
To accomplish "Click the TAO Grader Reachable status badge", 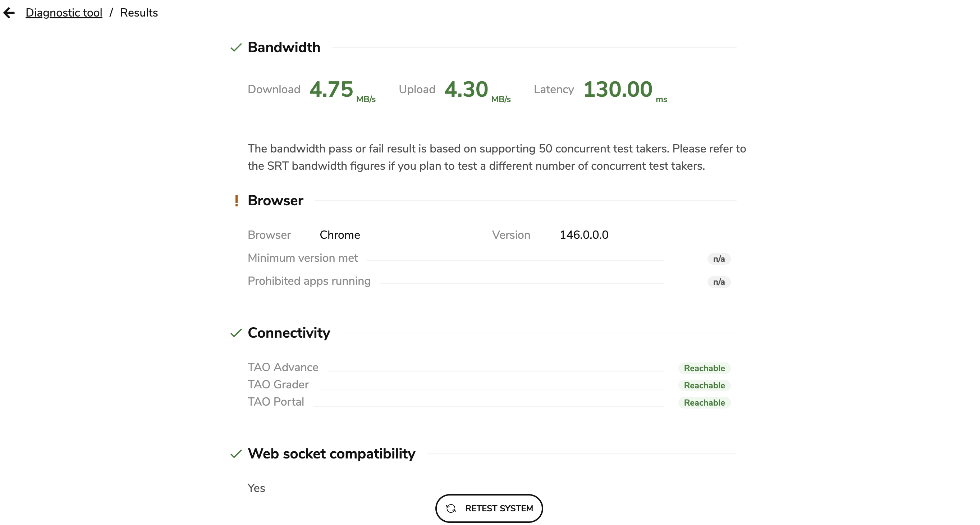I will 704,385.
